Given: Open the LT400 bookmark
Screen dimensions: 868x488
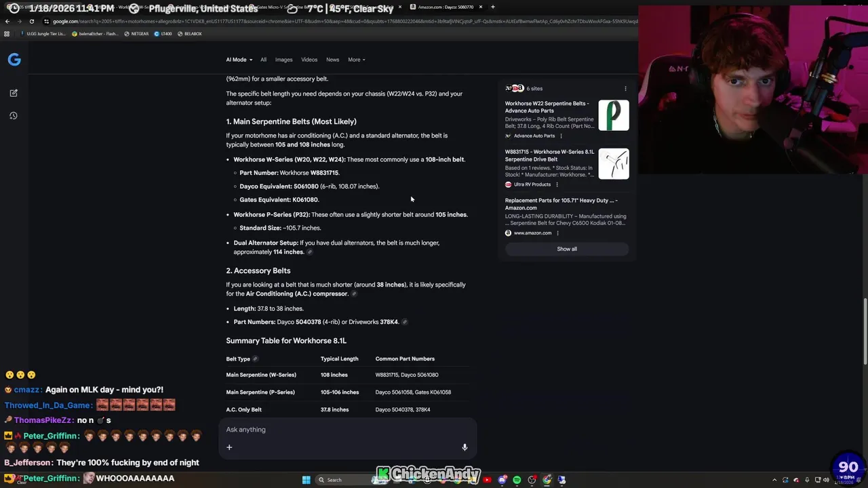Looking at the screenshot, I should point(163,34).
